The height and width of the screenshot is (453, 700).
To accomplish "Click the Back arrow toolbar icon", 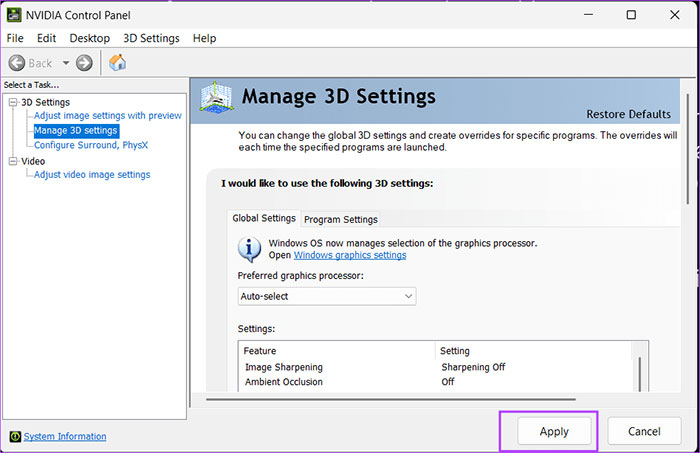I will 16,63.
